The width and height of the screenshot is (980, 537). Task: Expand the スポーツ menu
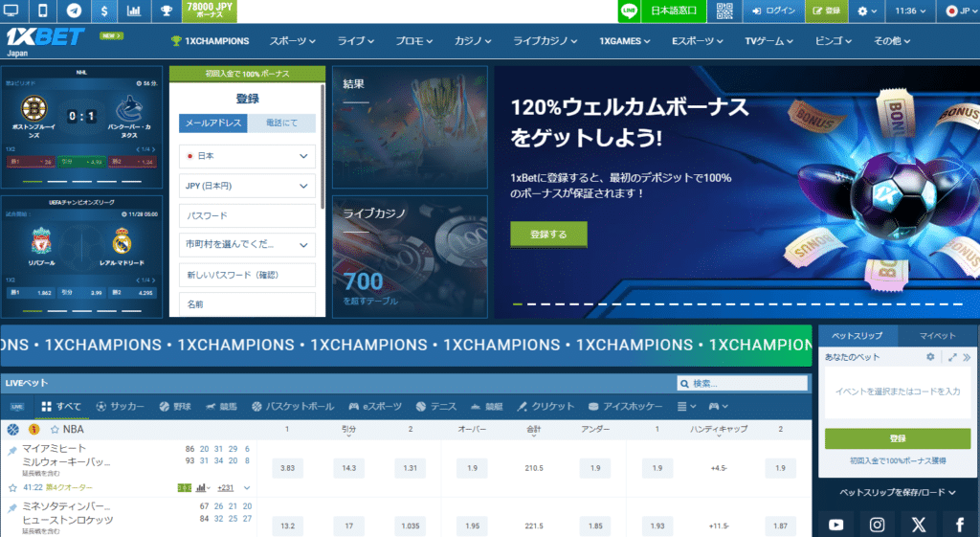tap(293, 41)
